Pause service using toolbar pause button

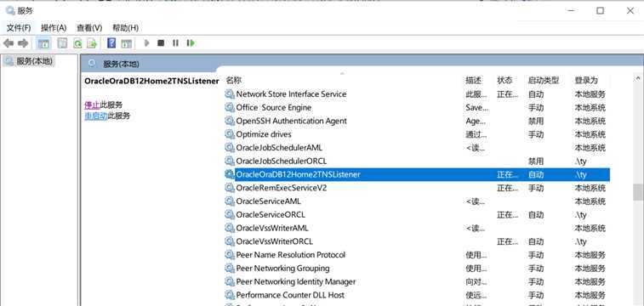(176, 42)
